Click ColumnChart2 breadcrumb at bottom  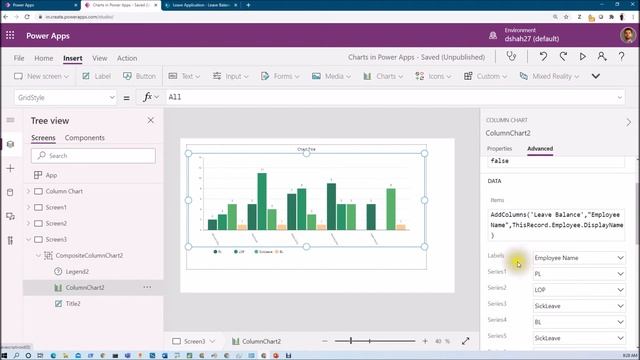click(257, 341)
